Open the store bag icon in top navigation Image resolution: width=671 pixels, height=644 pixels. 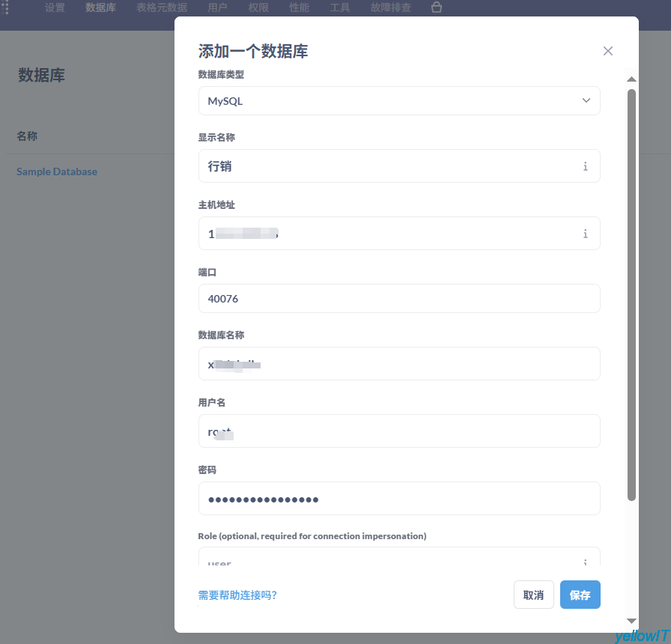click(x=437, y=8)
